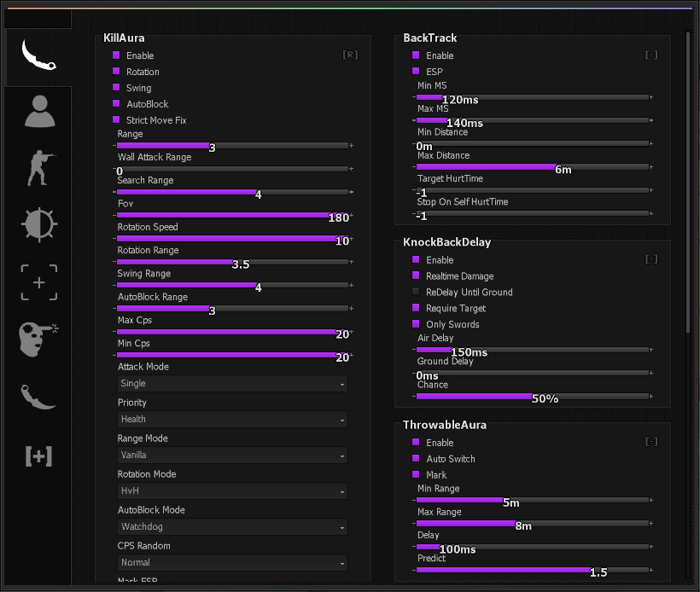Click the gray curved knife sidebar icon
This screenshot has height=592, width=700.
pyautogui.click(x=38, y=397)
